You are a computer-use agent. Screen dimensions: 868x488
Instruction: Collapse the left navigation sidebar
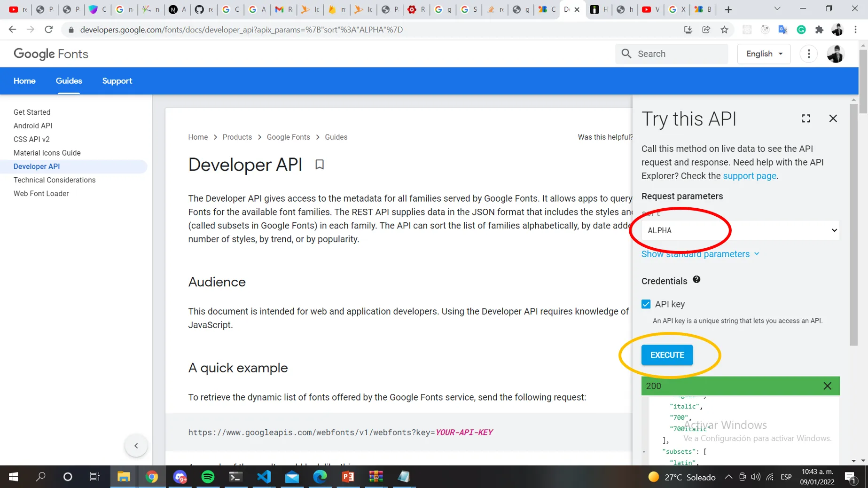tap(136, 446)
